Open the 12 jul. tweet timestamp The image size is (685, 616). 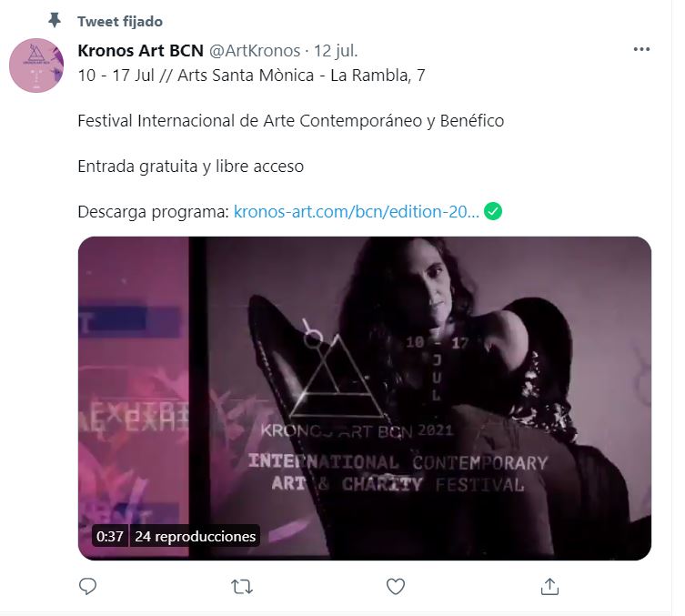(x=336, y=51)
